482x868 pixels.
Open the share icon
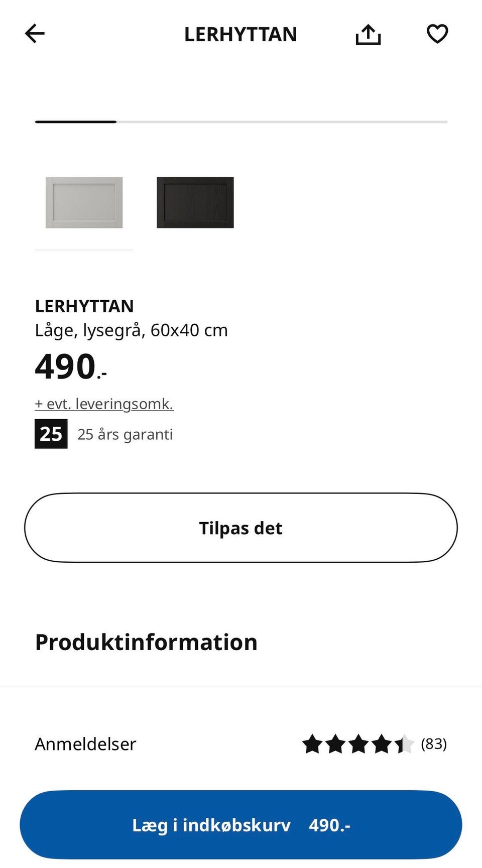point(368,34)
